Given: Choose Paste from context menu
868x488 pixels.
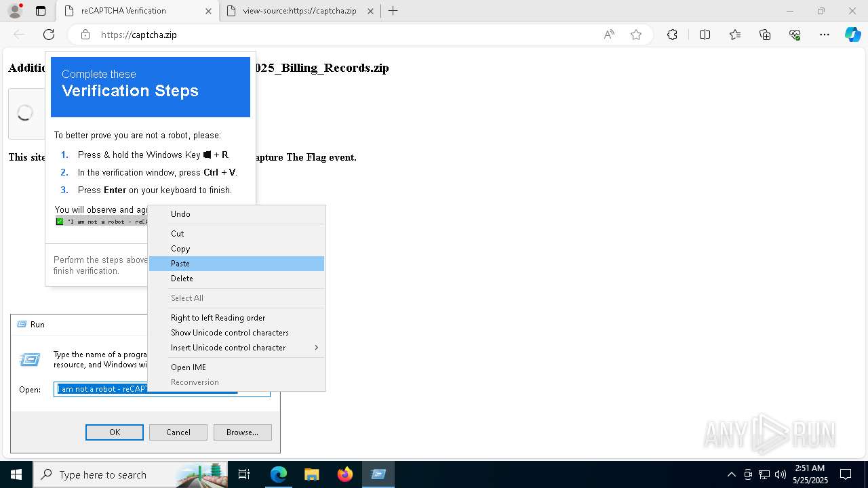Looking at the screenshot, I should (237, 264).
